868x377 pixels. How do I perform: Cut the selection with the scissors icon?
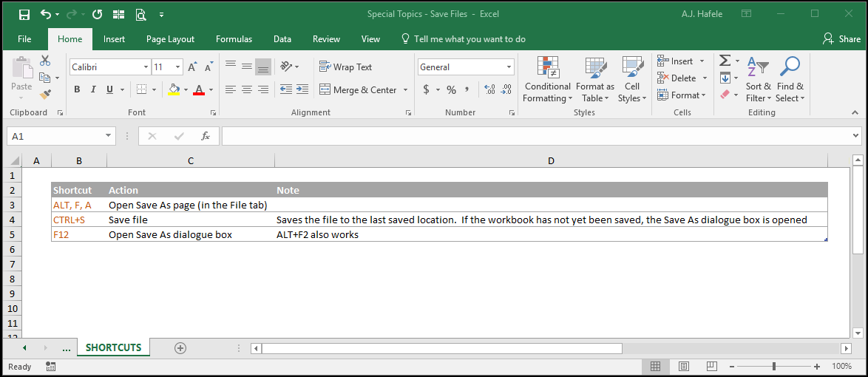(x=45, y=61)
